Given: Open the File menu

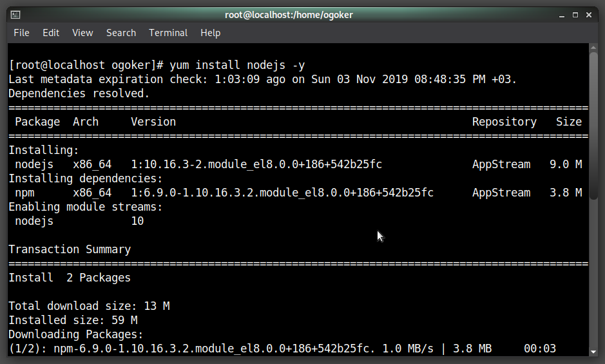Looking at the screenshot, I should [x=21, y=33].
